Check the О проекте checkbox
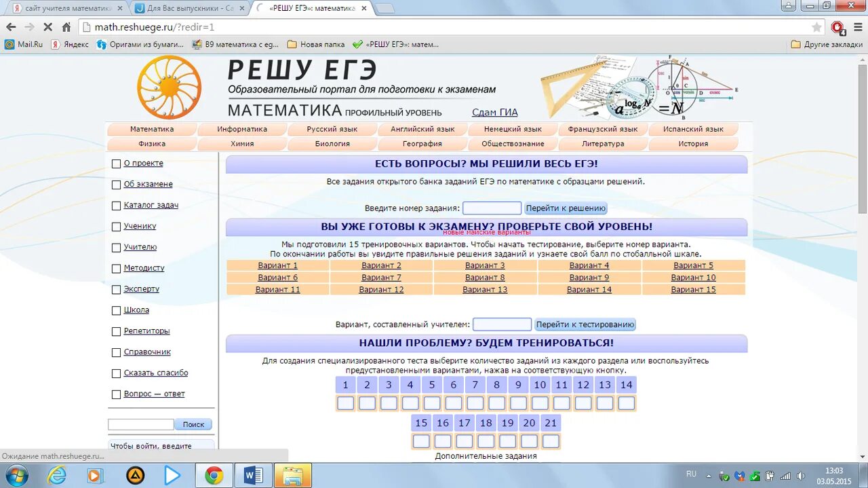 click(116, 164)
